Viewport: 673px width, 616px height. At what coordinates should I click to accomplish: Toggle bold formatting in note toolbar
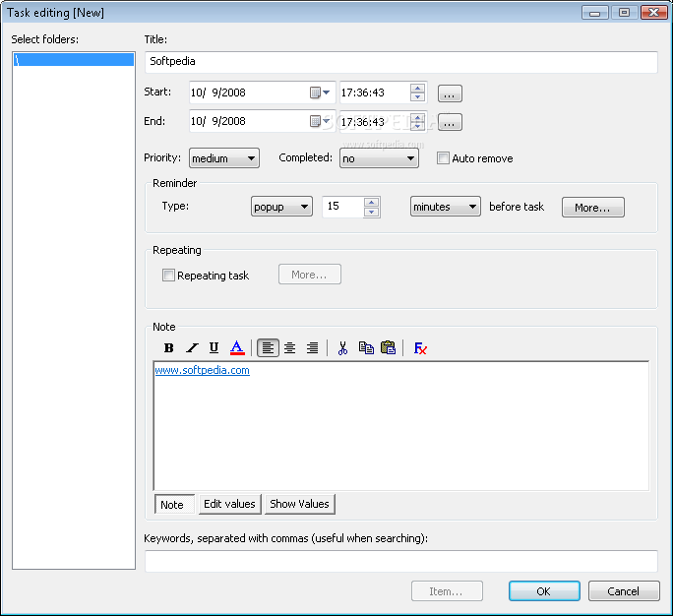(168, 347)
